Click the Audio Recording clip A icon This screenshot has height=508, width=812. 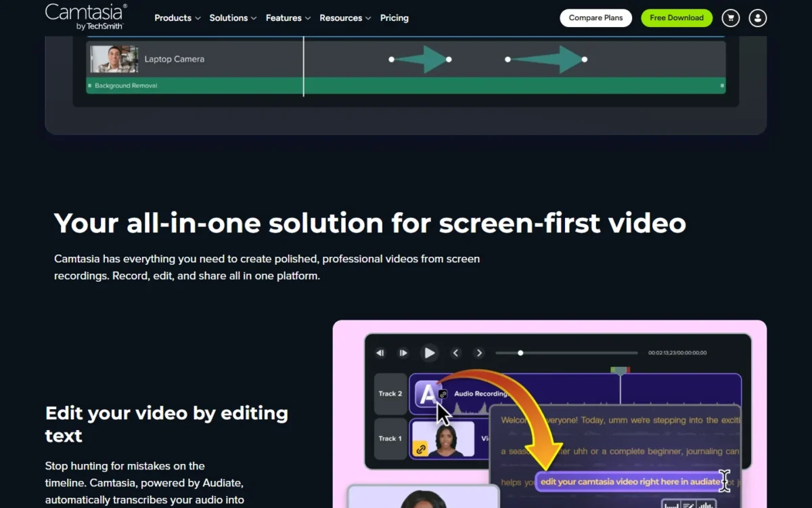[x=429, y=394]
